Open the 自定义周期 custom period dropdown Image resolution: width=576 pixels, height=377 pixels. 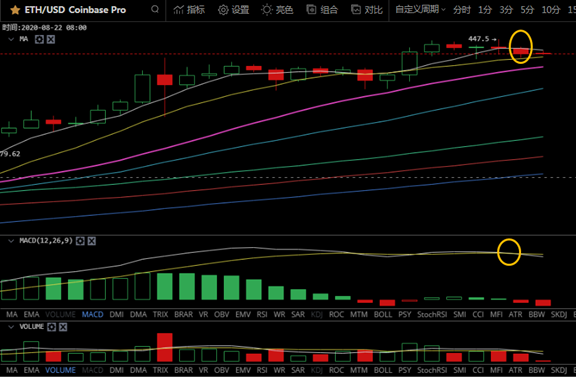[x=420, y=10]
